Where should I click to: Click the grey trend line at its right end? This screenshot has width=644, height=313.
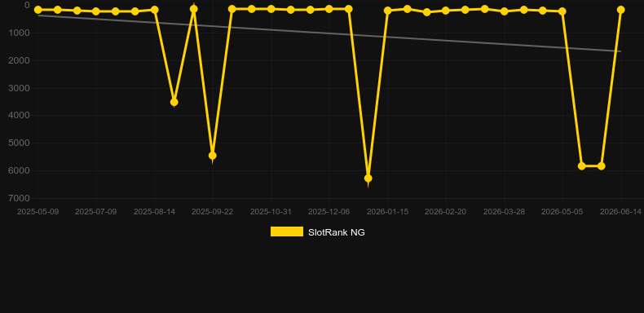click(x=620, y=51)
